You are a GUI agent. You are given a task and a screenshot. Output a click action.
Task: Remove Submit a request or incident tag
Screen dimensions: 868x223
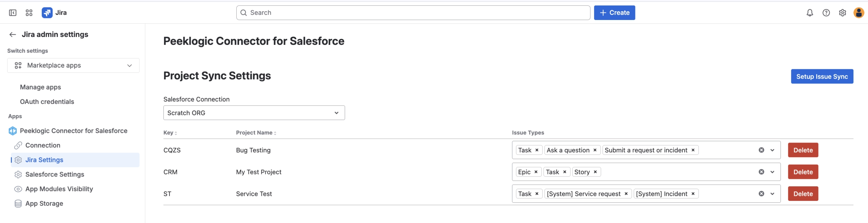[693, 150]
